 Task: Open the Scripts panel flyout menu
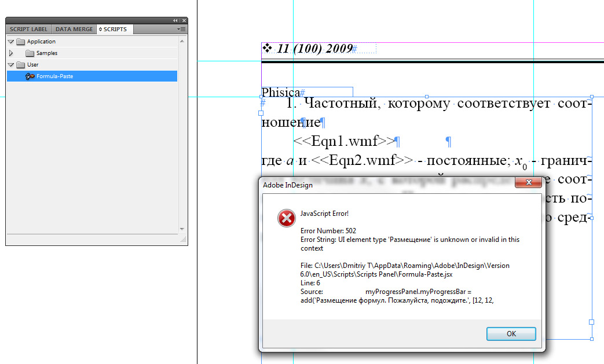pyautogui.click(x=181, y=30)
